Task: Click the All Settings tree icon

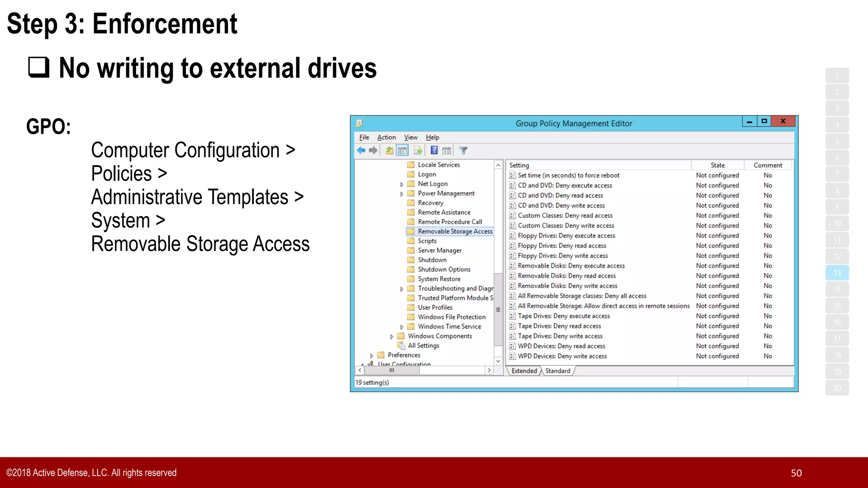Action: 401,346
